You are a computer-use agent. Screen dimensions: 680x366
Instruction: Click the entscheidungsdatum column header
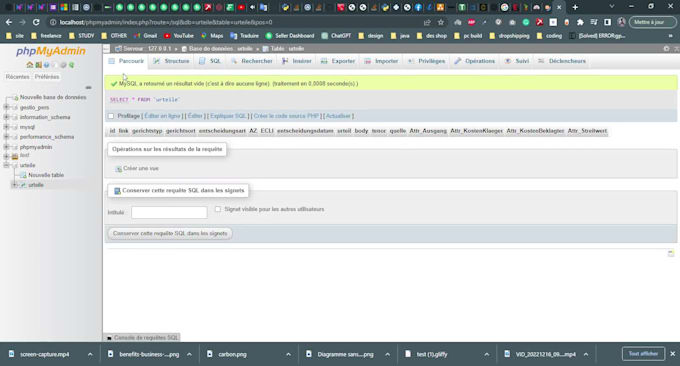(x=305, y=131)
